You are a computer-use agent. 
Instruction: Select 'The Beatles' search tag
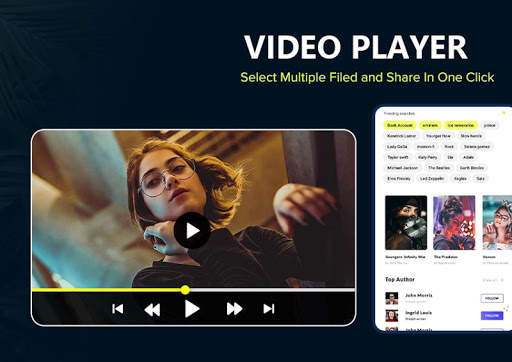coord(439,168)
